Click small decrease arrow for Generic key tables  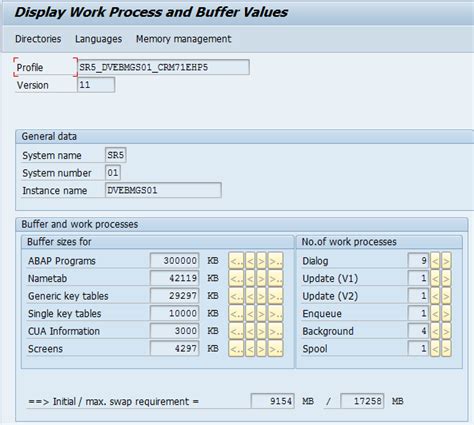coord(250,296)
